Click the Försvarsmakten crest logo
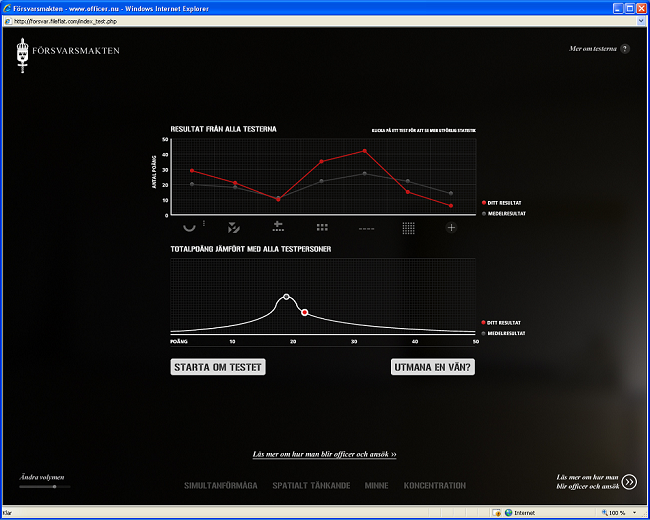Image resolution: width=650 pixels, height=520 pixels. (x=24, y=55)
